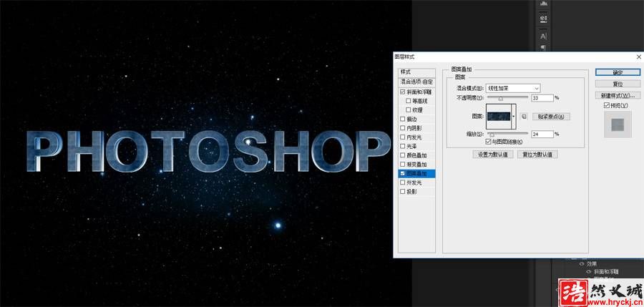644x307 pixels.
Task: Create new preset from current pattern icon
Action: [x=524, y=117]
